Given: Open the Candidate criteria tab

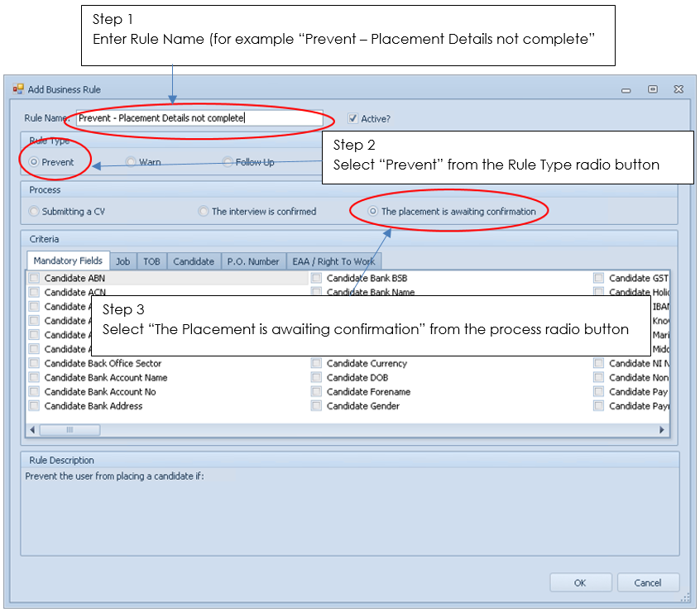Looking at the screenshot, I should pyautogui.click(x=193, y=261).
